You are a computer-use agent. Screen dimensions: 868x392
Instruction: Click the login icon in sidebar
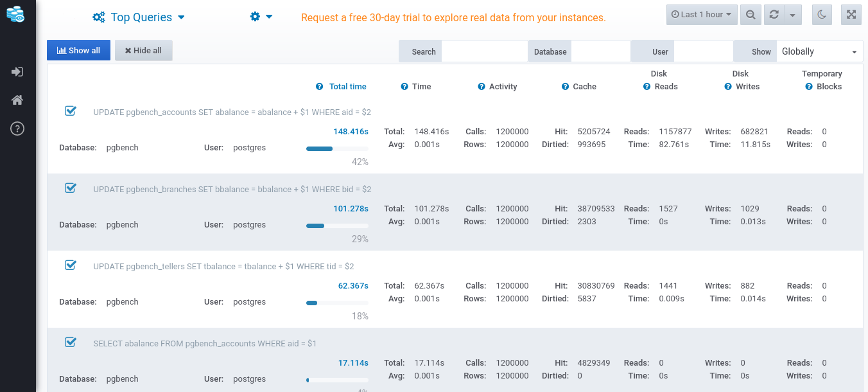[x=17, y=72]
